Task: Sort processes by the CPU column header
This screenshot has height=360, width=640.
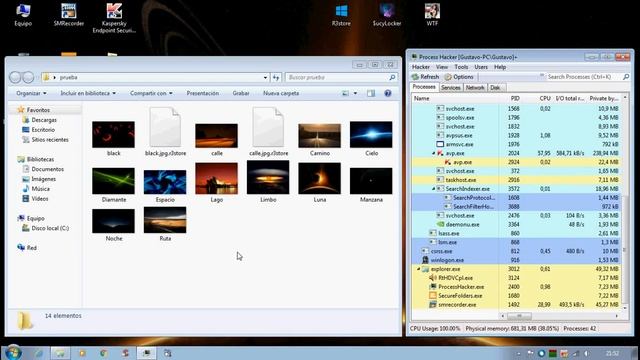Action: (537, 98)
